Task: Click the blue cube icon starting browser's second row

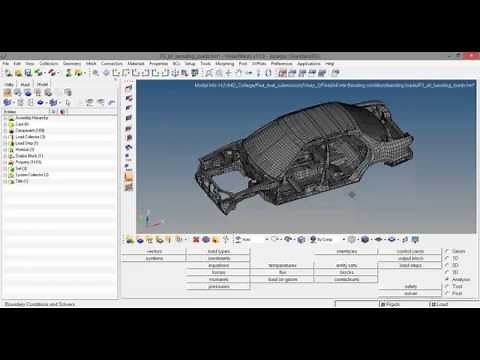Action: (x=7, y=102)
